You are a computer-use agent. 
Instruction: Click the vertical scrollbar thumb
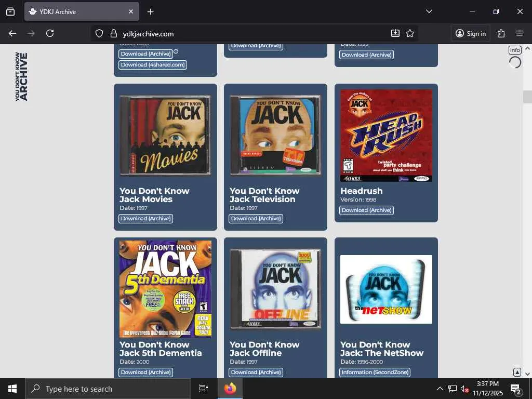point(528,97)
